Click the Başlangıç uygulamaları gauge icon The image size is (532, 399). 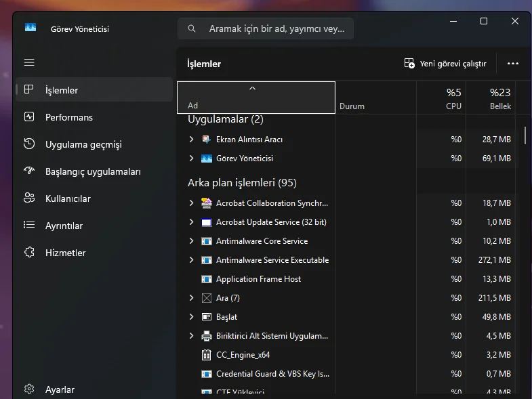coord(29,170)
